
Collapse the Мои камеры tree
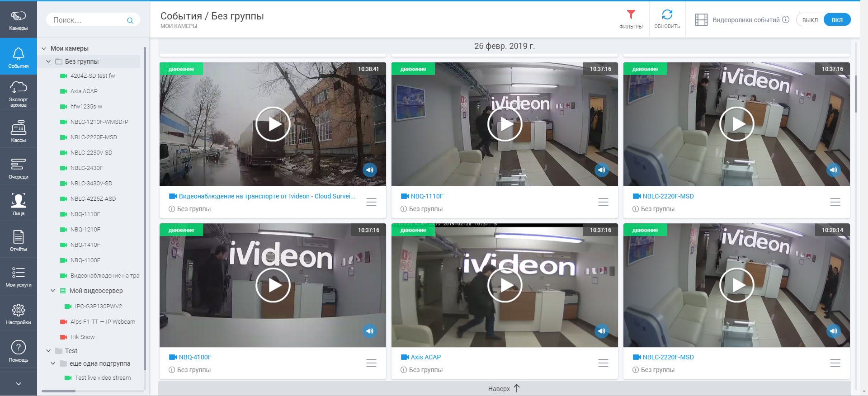44,48
